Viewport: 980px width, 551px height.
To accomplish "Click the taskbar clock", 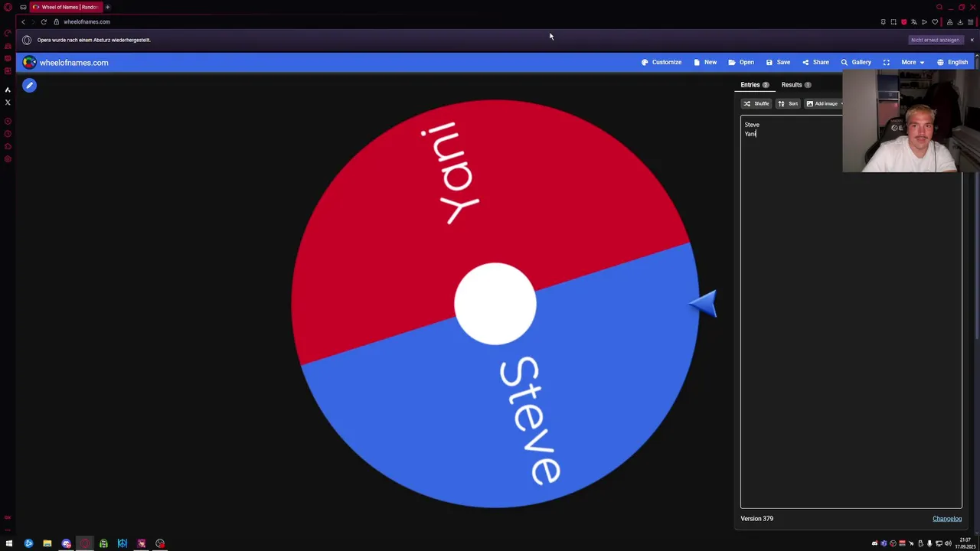I will (965, 543).
